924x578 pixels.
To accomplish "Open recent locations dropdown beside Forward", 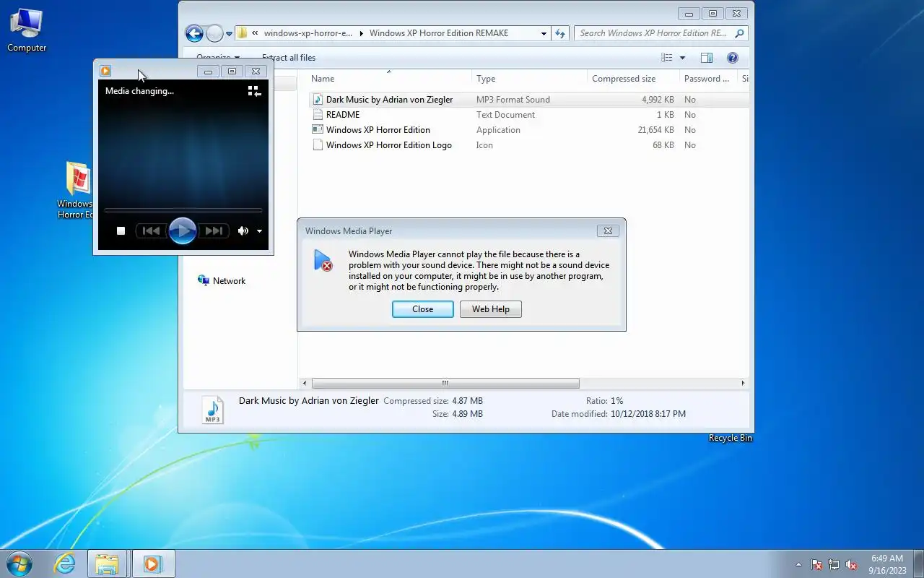I will pyautogui.click(x=230, y=33).
